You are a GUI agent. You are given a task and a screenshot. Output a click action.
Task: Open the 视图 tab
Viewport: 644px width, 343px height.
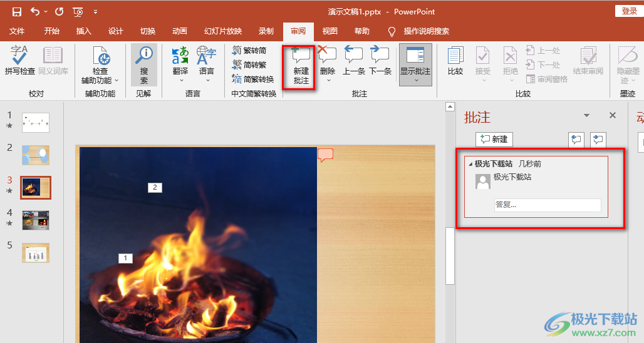tap(330, 31)
